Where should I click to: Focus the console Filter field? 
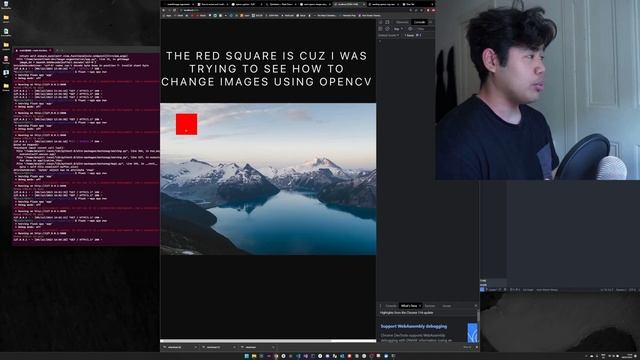[424, 29]
